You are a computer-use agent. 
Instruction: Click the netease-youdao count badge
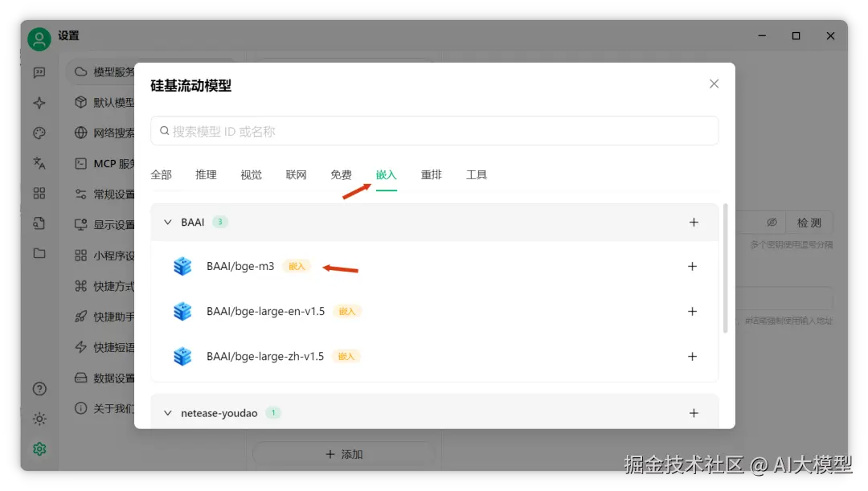(x=273, y=412)
